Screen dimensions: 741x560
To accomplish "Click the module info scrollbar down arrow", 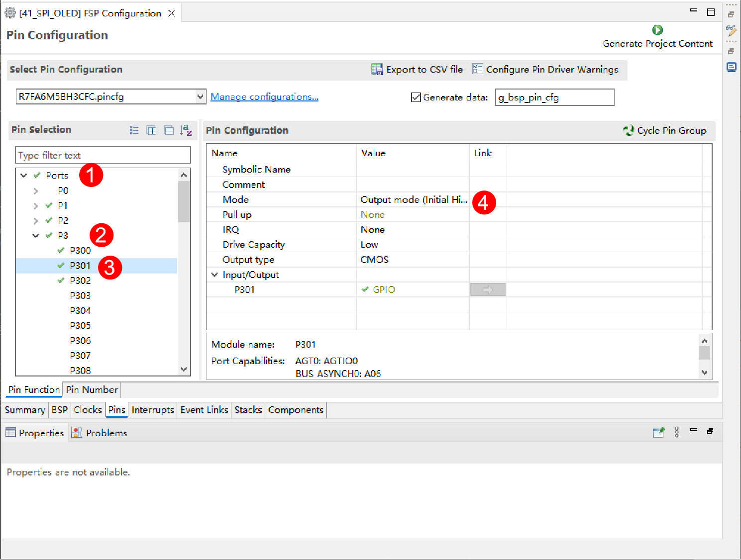I will (704, 373).
